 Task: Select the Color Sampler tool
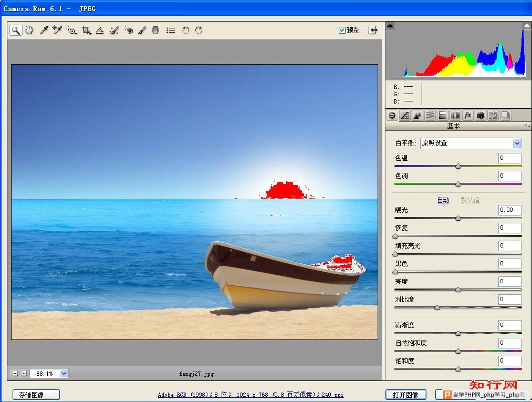tap(57, 30)
